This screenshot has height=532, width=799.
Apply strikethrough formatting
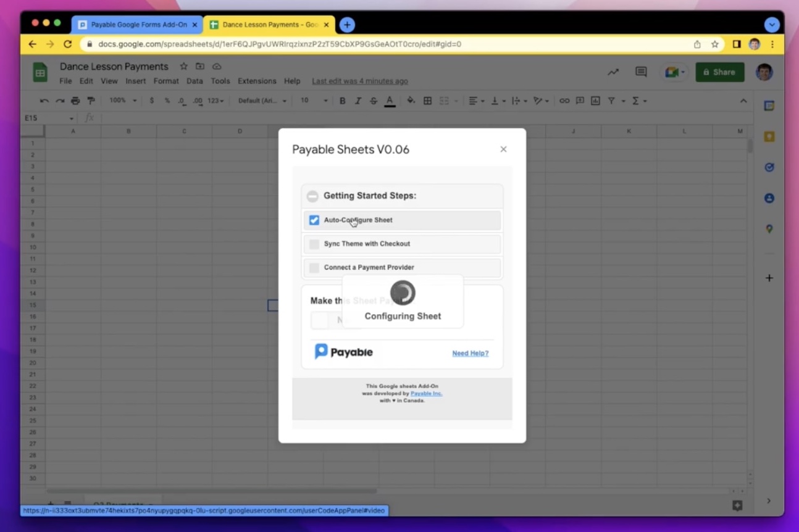(x=374, y=100)
